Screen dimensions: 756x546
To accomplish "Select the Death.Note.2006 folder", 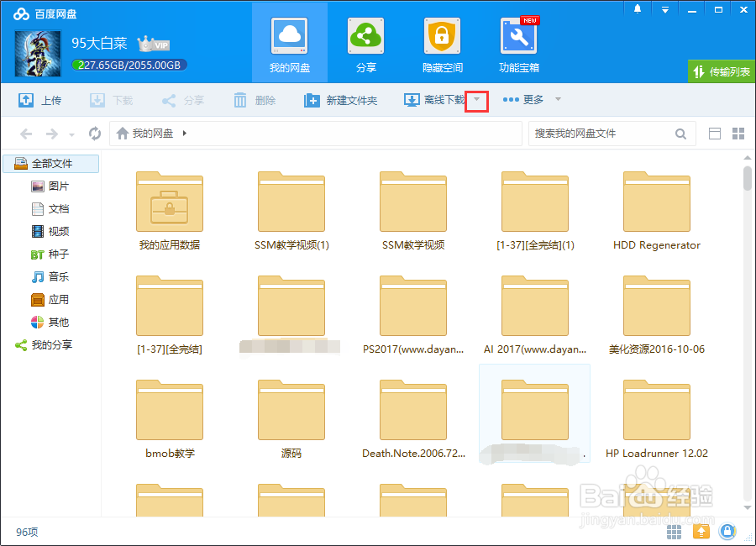I will 413,419.
